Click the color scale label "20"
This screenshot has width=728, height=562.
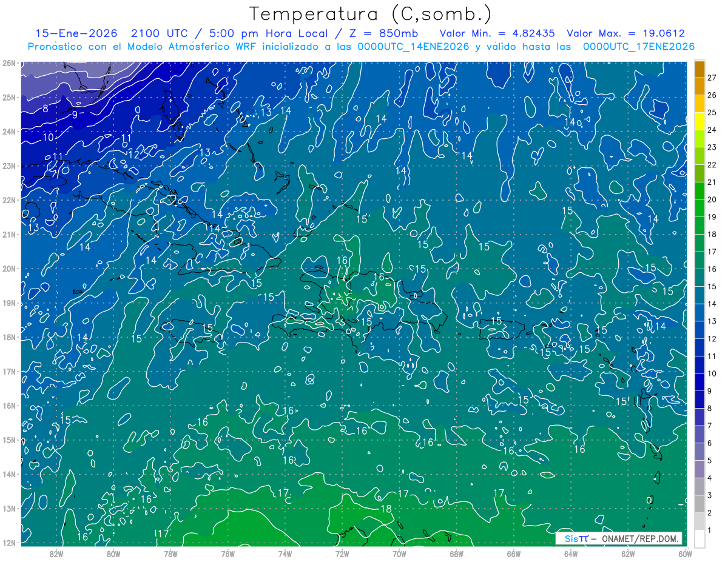tap(712, 199)
